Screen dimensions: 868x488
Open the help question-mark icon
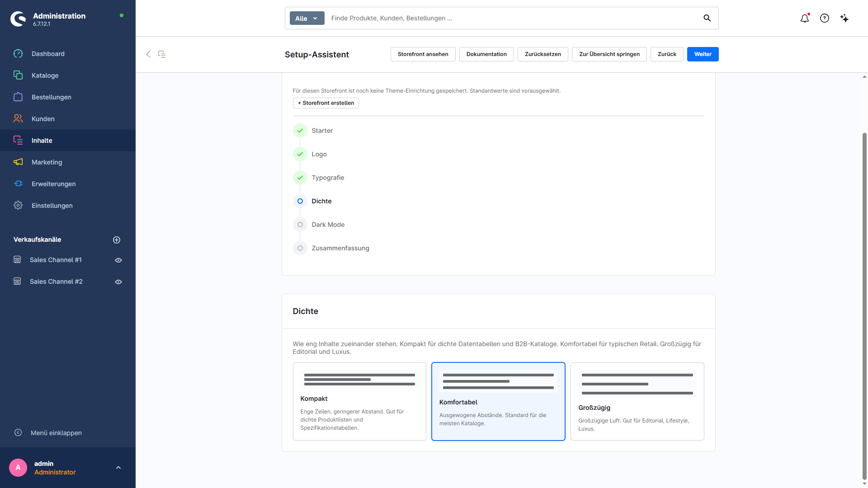(x=825, y=18)
